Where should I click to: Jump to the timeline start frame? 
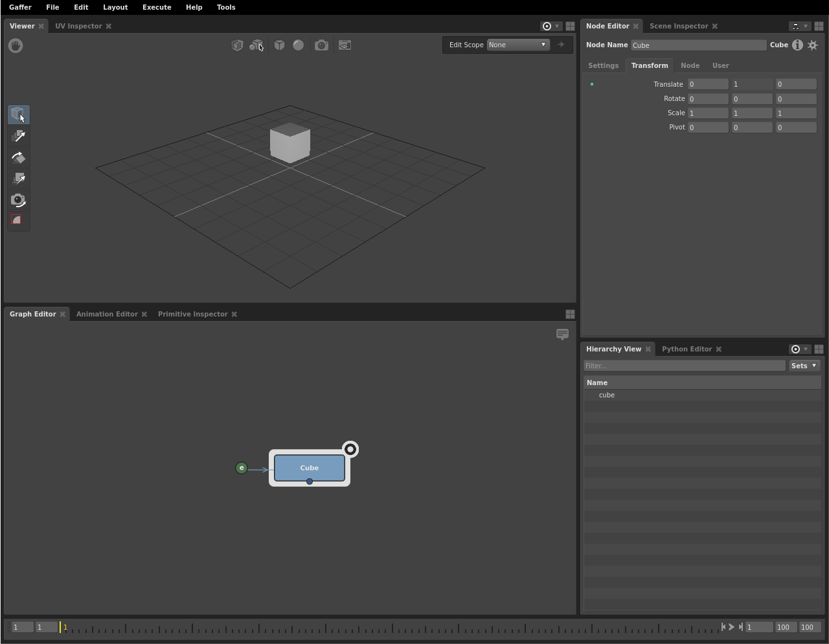723,627
